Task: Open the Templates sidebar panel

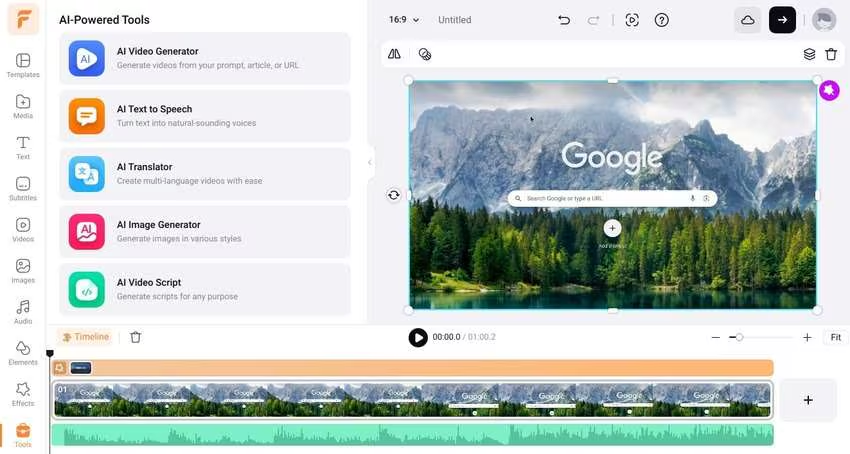Action: pyautogui.click(x=23, y=65)
